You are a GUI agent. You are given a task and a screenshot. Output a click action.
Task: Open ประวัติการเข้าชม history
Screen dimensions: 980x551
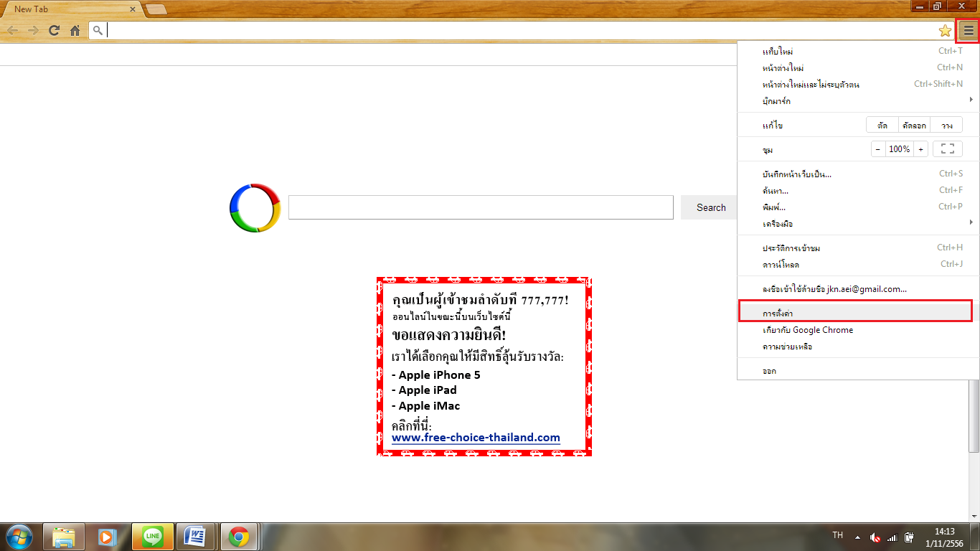858,248
